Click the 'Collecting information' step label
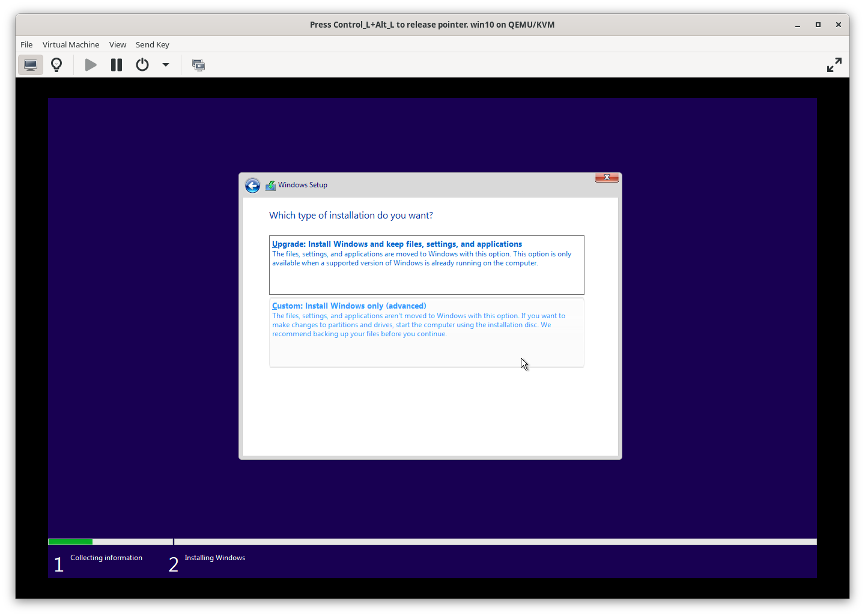This screenshot has width=865, height=616. tap(106, 558)
